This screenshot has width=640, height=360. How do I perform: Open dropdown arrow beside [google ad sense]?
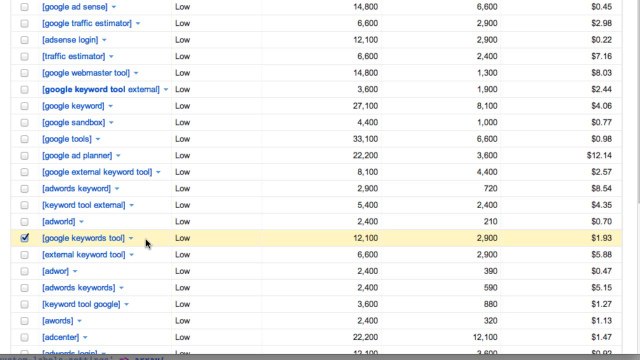coord(114,7)
